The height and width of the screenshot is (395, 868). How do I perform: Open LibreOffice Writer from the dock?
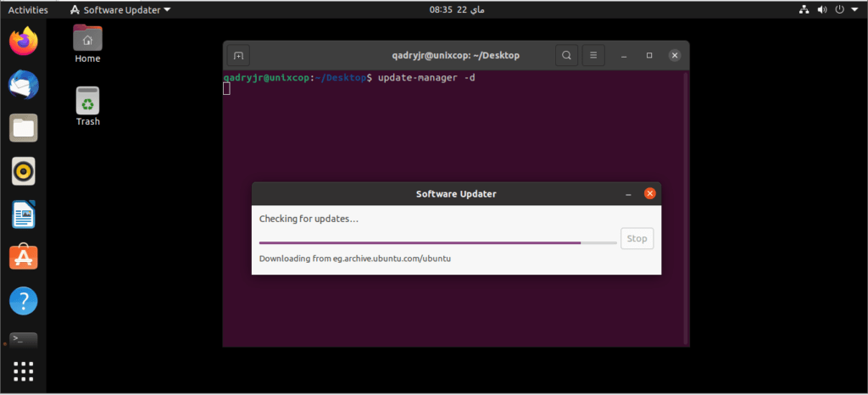click(23, 214)
